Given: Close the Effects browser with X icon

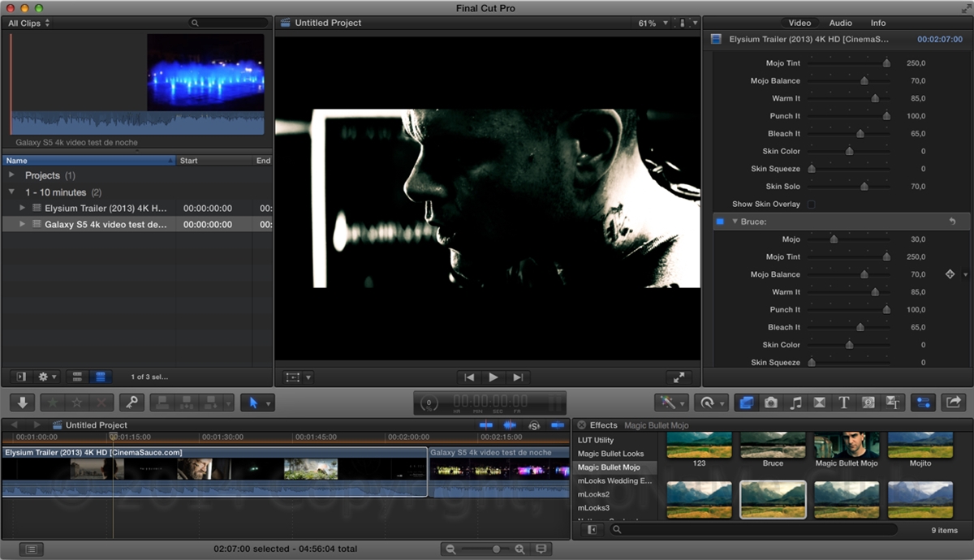Looking at the screenshot, I should click(581, 425).
